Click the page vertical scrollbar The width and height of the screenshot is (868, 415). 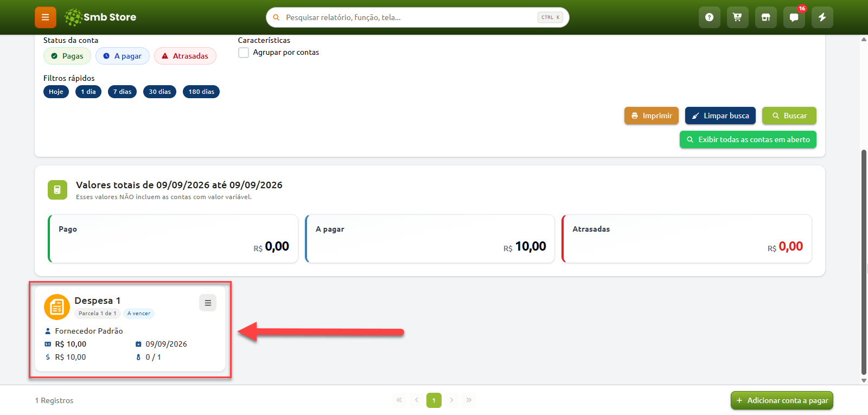864,261
